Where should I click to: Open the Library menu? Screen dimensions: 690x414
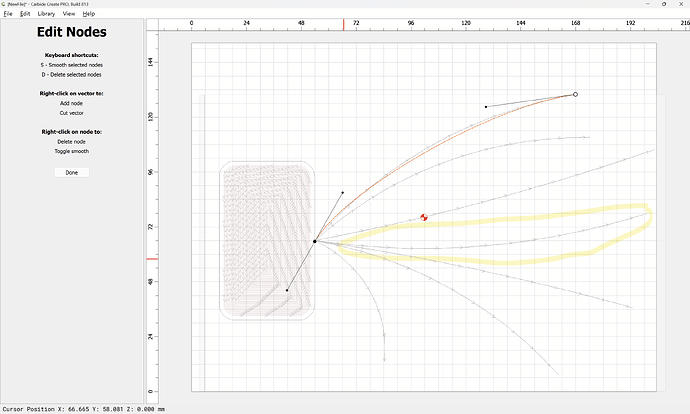pos(46,14)
